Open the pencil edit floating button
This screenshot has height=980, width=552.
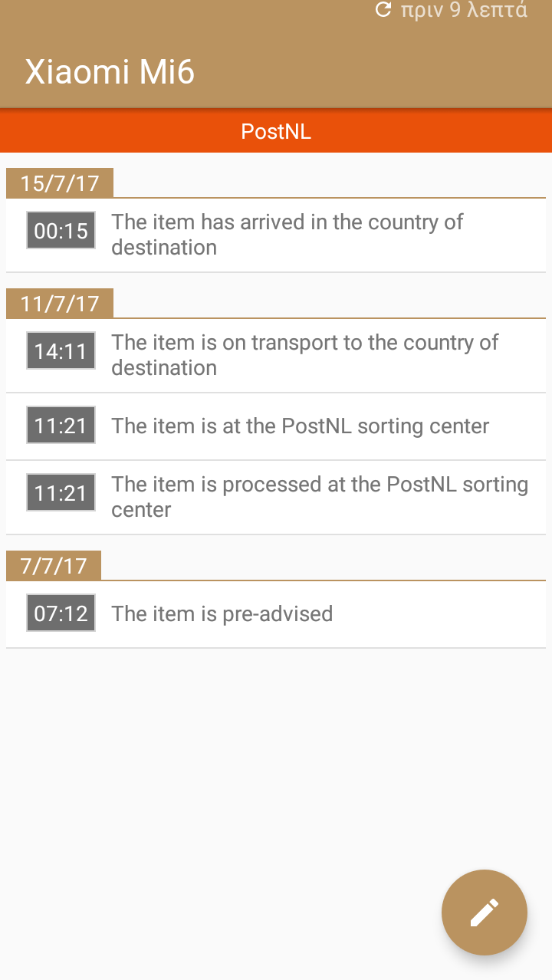coord(485,913)
